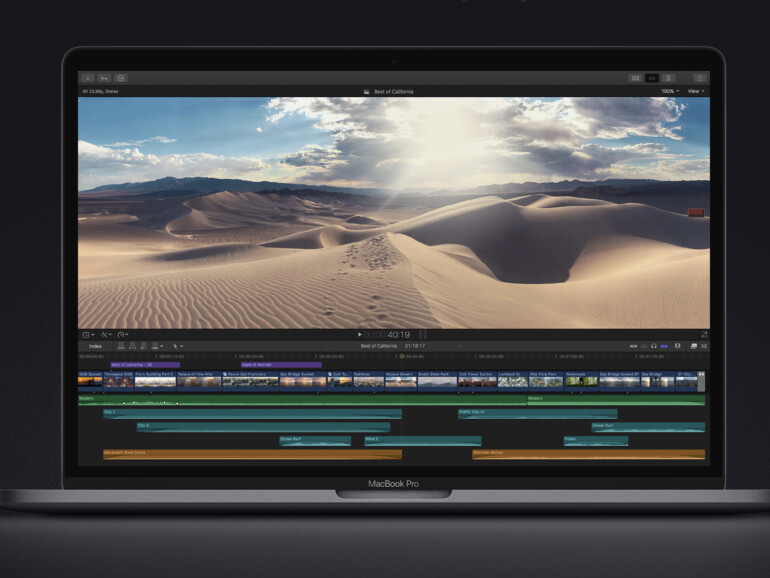Select the Bodie State Park clip
This screenshot has height=578, width=770.
point(437,381)
